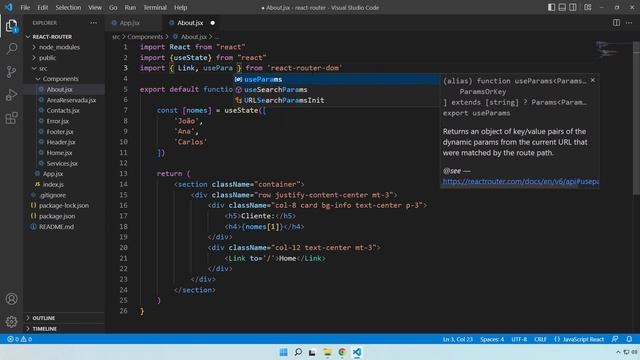
Task: Click Components breadcrumb segment
Action: point(145,37)
